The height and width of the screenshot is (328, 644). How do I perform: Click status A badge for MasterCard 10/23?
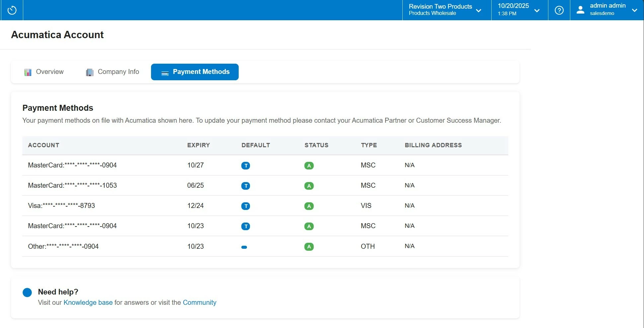point(309,226)
